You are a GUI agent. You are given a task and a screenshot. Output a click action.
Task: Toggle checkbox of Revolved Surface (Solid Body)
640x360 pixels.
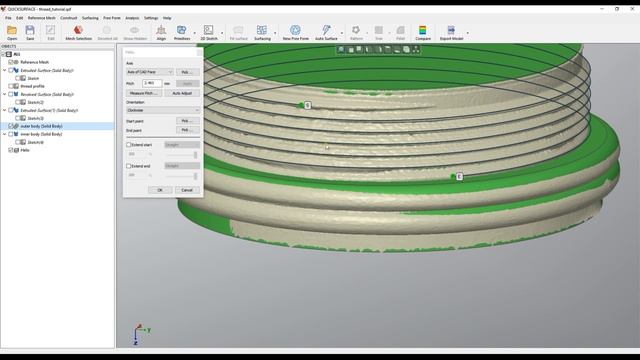[11, 94]
